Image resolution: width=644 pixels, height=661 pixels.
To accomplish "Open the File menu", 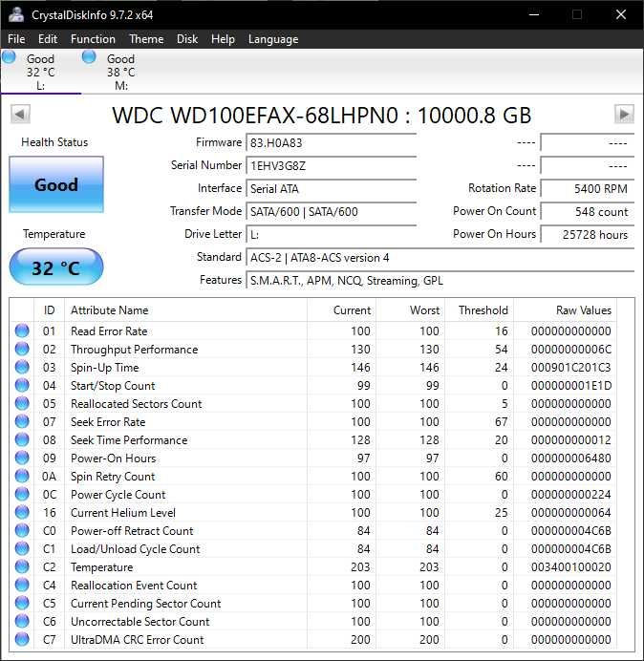I will point(16,39).
